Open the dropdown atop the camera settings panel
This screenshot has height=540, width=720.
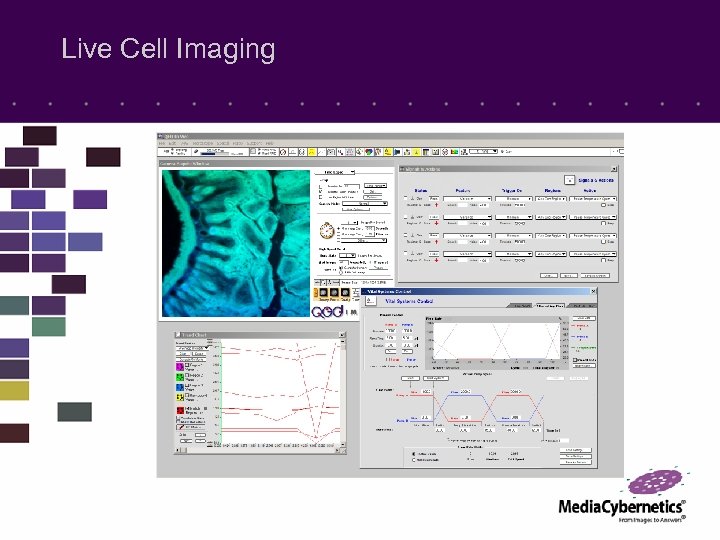(335, 172)
